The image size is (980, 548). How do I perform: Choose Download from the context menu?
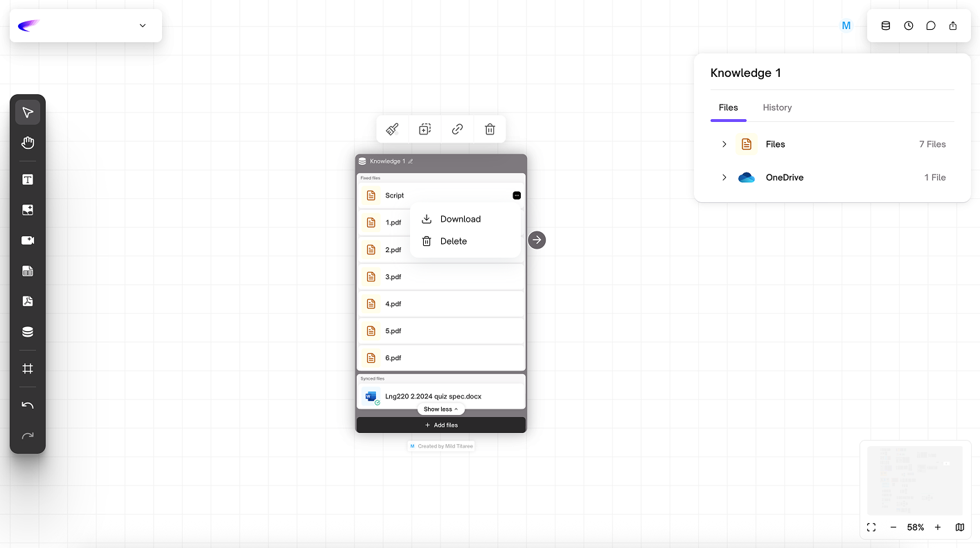[x=460, y=219]
